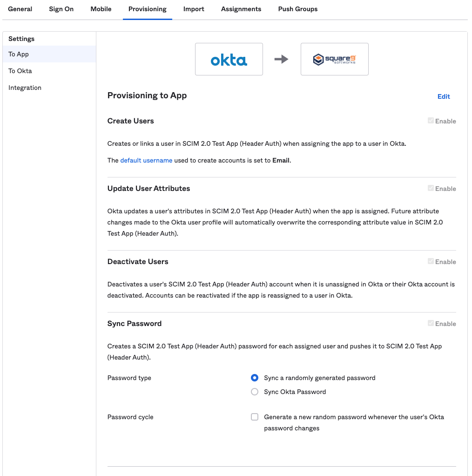Click Edit for Provisioning to App
The image size is (472, 476).
444,96
